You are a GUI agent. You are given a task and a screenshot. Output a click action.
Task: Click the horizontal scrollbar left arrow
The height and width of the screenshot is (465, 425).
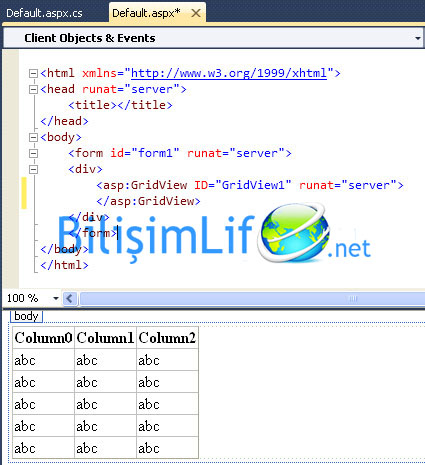(70, 298)
